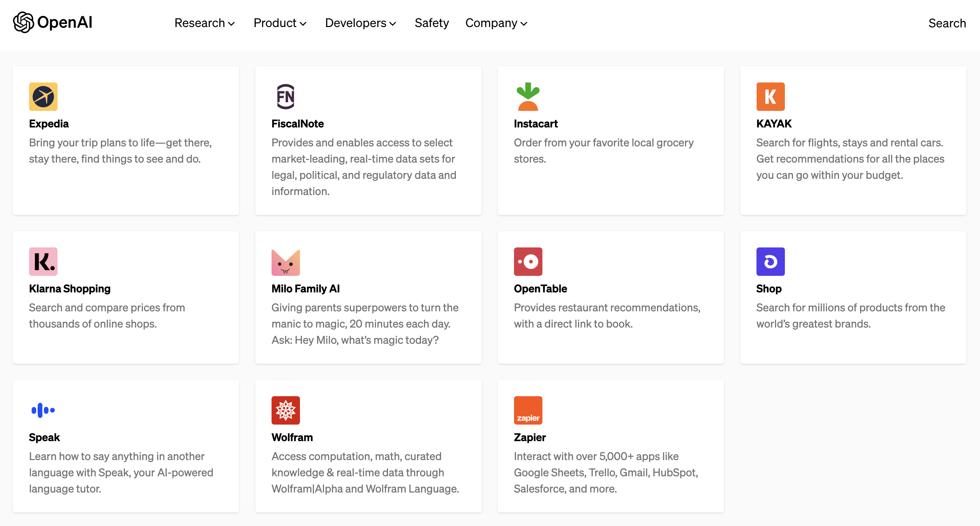Click the Shop purple icon
The width and height of the screenshot is (980, 526).
[x=770, y=262]
